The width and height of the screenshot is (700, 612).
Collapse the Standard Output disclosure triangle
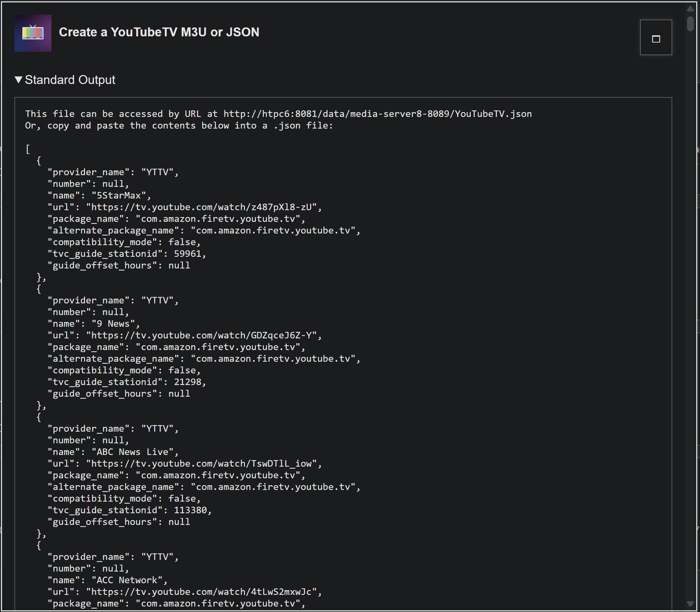pyautogui.click(x=19, y=80)
